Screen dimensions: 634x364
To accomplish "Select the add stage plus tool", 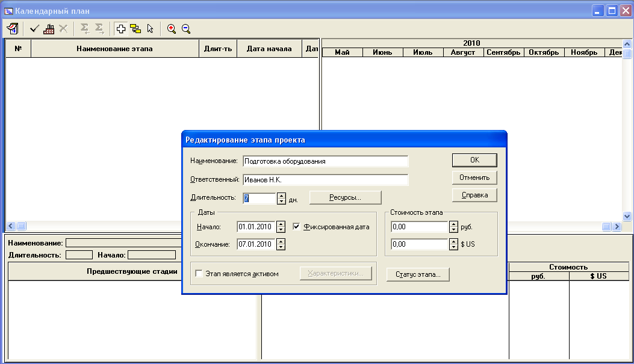I will (x=121, y=28).
